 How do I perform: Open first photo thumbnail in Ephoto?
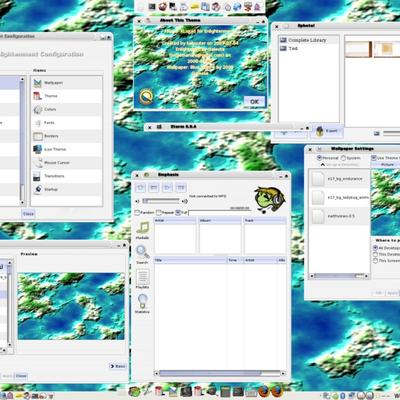359,49
